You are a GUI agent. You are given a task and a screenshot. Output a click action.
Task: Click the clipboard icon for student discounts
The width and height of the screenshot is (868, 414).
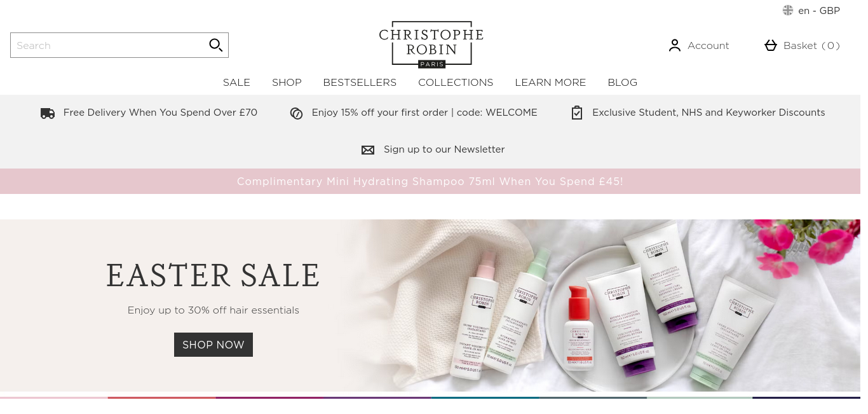577,113
